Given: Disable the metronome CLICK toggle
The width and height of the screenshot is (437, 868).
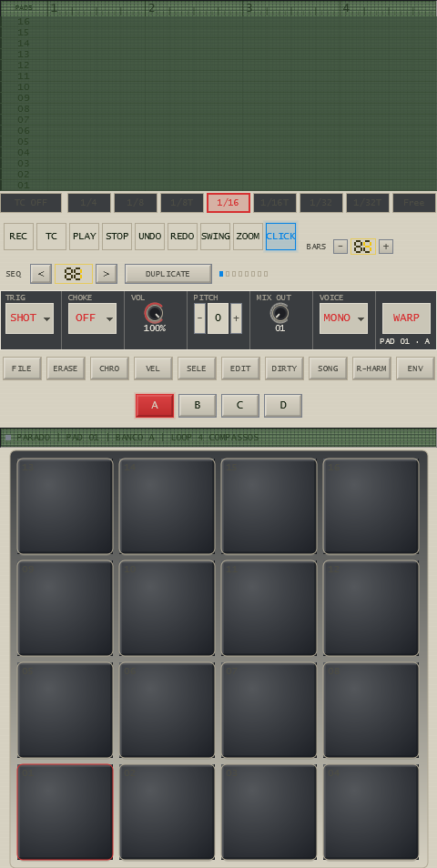Looking at the screenshot, I should 280,237.
